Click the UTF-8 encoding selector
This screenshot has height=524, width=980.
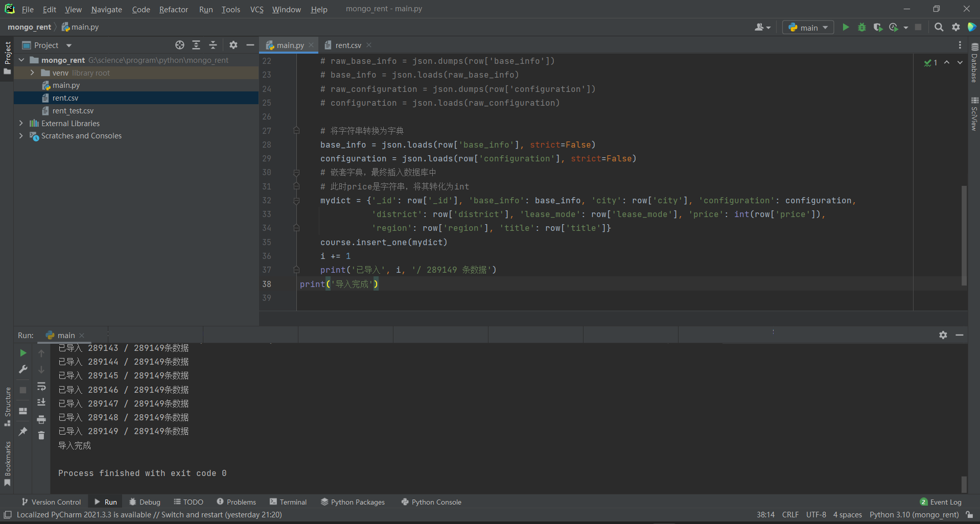(x=816, y=515)
